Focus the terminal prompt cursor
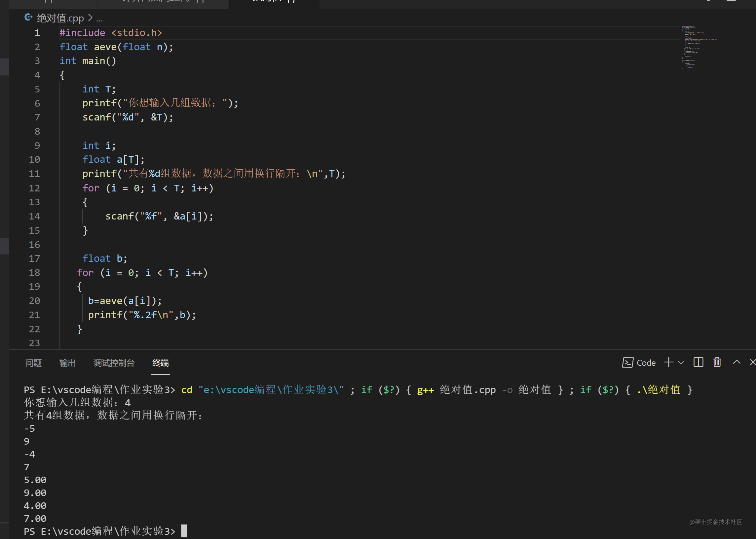Image resolution: width=756 pixels, height=539 pixels. [184, 531]
